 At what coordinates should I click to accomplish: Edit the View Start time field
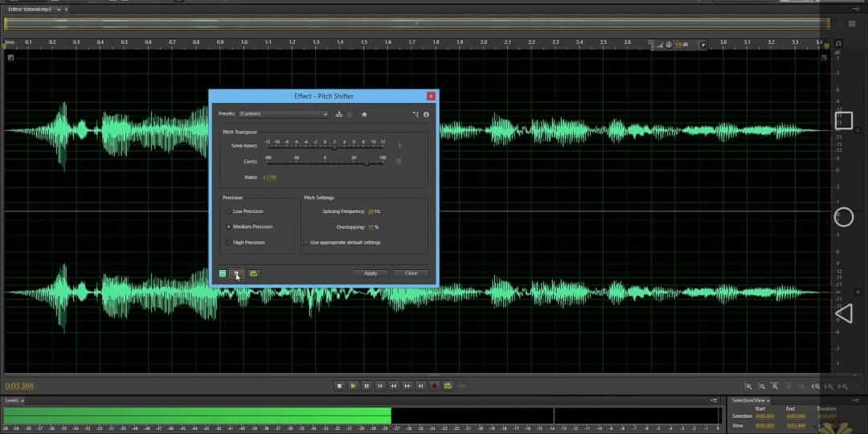tap(764, 426)
